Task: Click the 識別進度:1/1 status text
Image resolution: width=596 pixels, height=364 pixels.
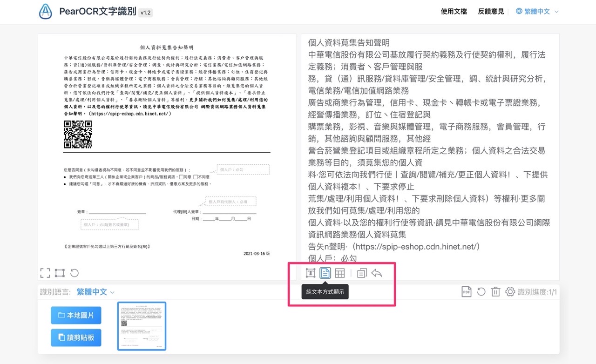Action: tap(537, 292)
